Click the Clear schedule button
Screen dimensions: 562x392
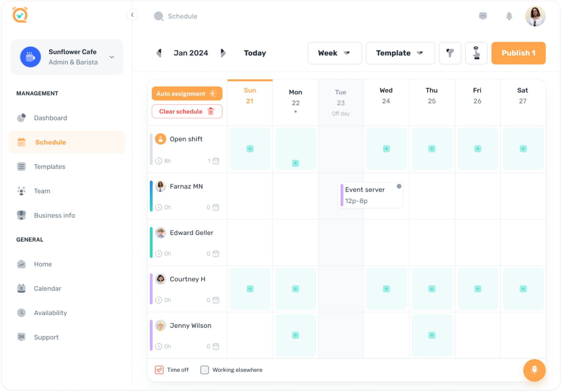pos(187,111)
